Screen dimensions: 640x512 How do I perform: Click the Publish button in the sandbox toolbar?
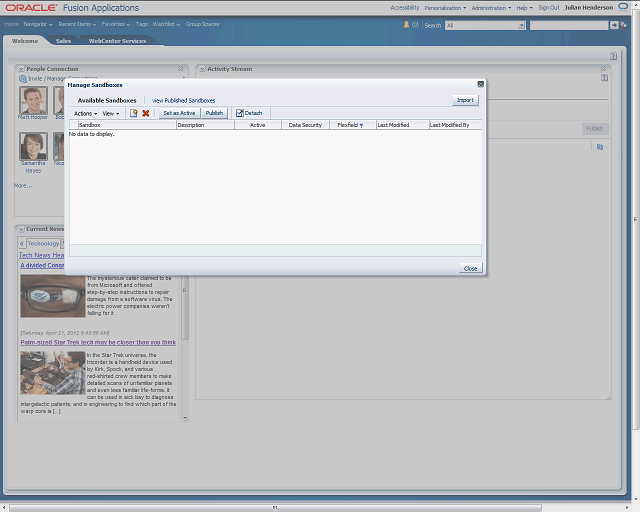pos(214,113)
